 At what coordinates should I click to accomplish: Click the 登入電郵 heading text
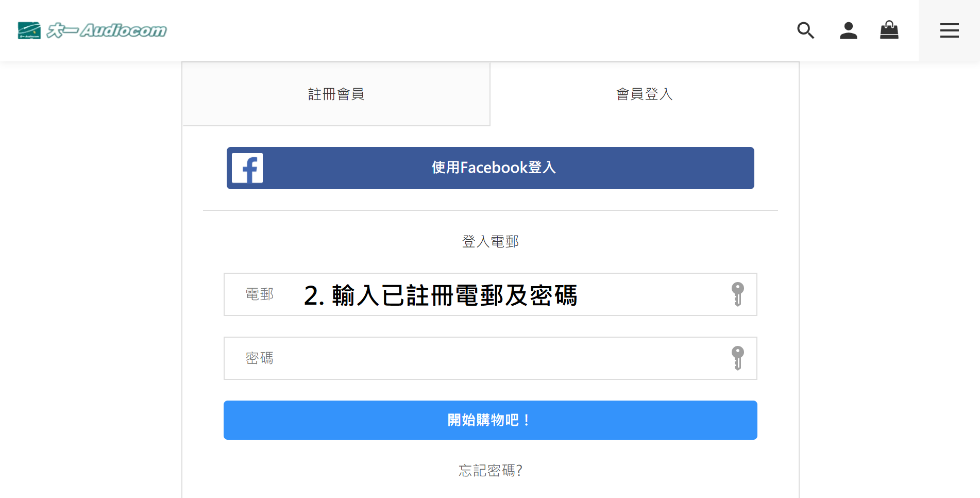point(490,241)
